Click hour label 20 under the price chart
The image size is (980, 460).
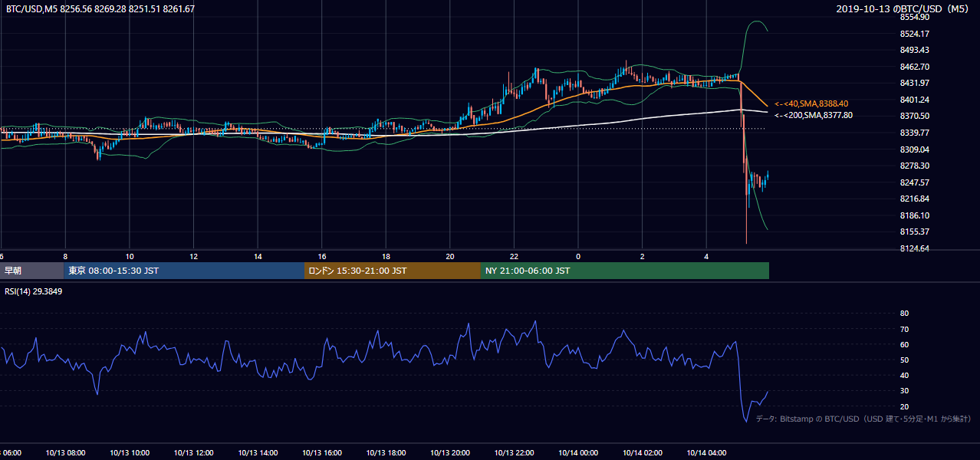tap(450, 256)
